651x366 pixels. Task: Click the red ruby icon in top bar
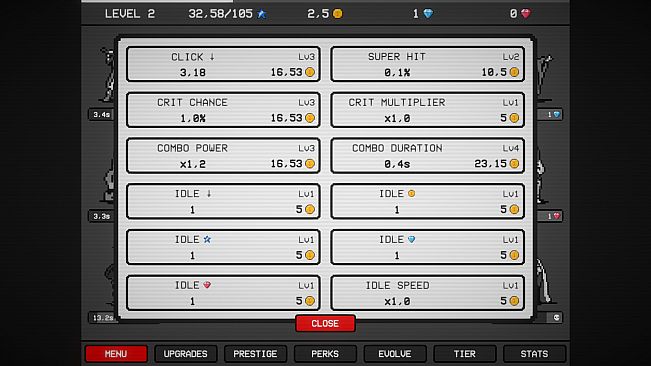[x=526, y=14]
